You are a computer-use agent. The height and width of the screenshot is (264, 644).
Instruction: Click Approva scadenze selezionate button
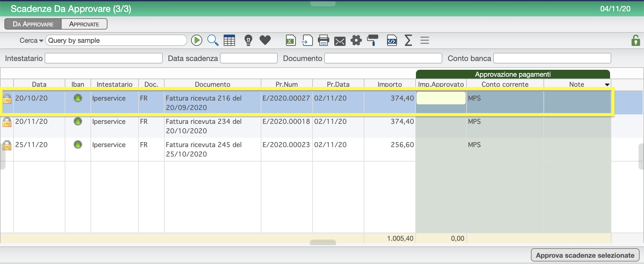coord(585,255)
